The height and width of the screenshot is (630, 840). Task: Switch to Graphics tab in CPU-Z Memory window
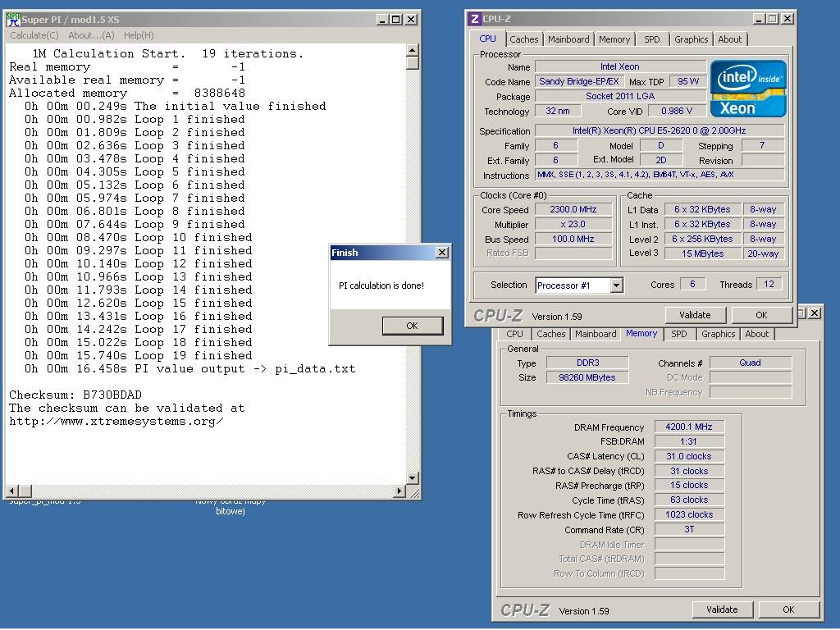[719, 334]
